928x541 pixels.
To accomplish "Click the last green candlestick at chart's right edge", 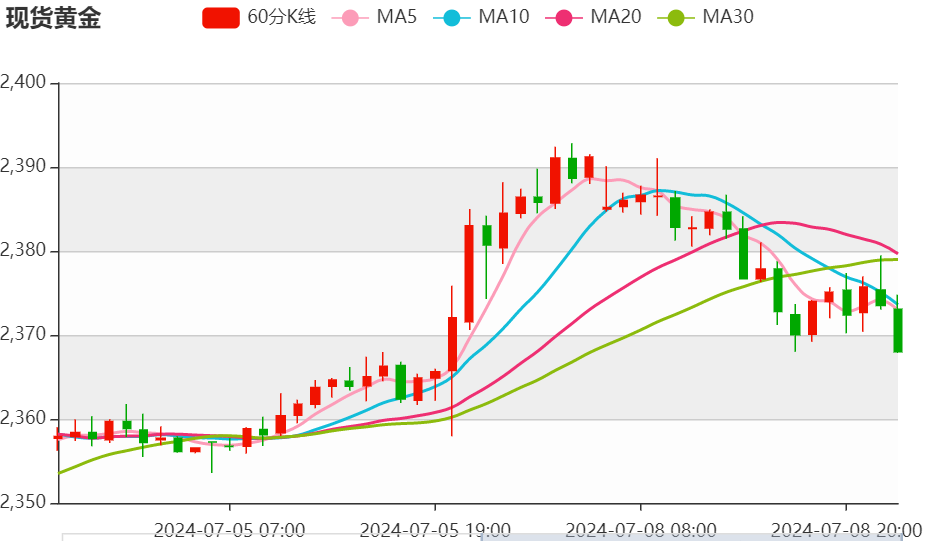I will (x=898, y=330).
